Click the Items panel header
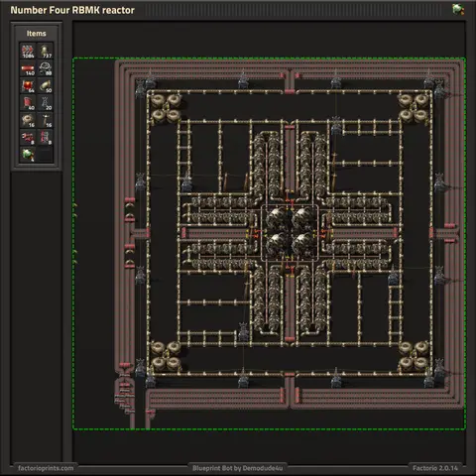Screen dimensions: 476x476 tap(37, 34)
